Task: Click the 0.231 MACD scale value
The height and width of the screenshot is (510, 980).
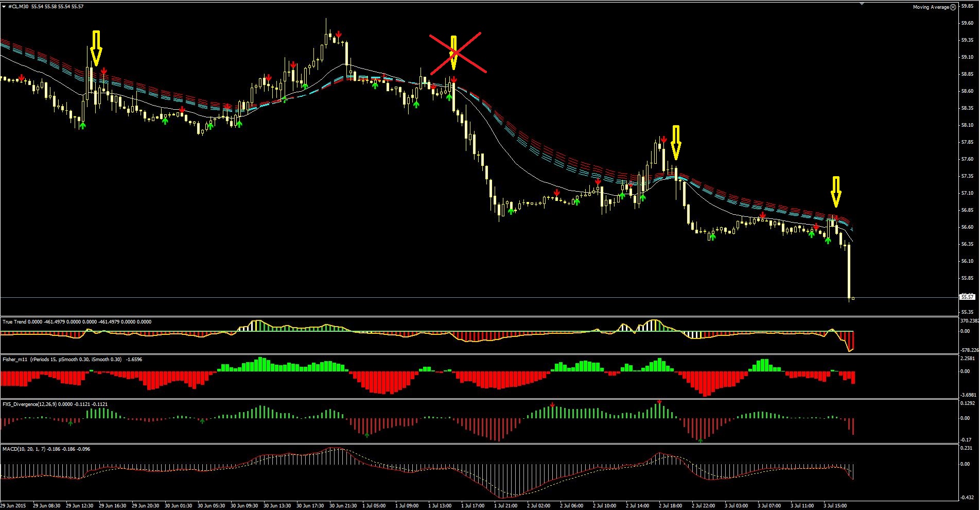Action: coord(967,449)
